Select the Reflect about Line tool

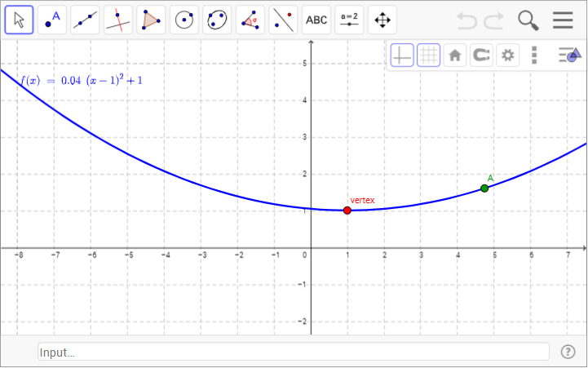[x=283, y=20]
